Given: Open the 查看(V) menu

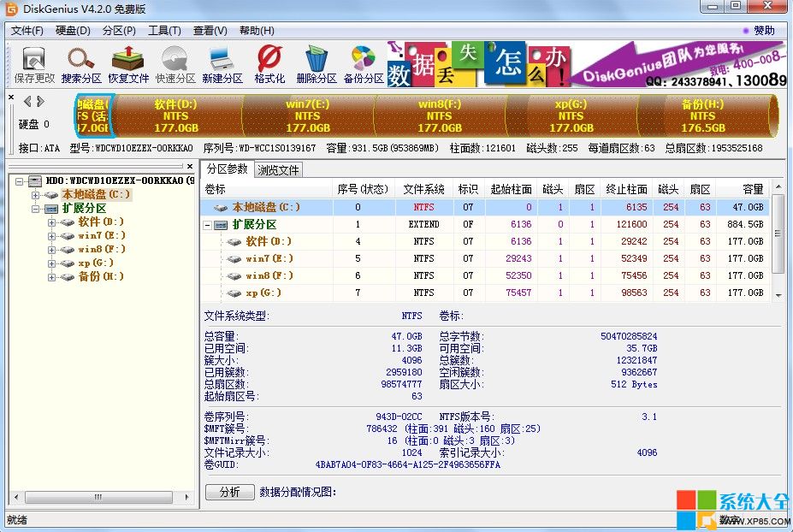Looking at the screenshot, I should tap(210, 31).
